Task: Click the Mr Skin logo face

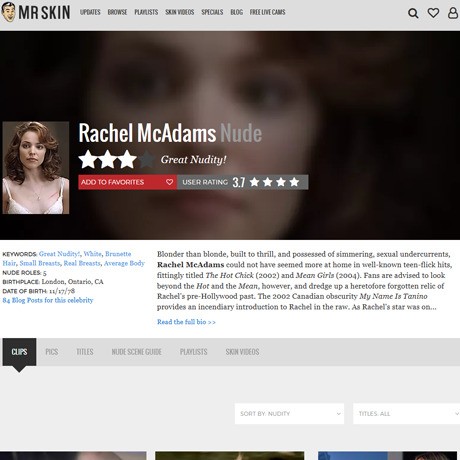Action: pyautogui.click(x=8, y=12)
